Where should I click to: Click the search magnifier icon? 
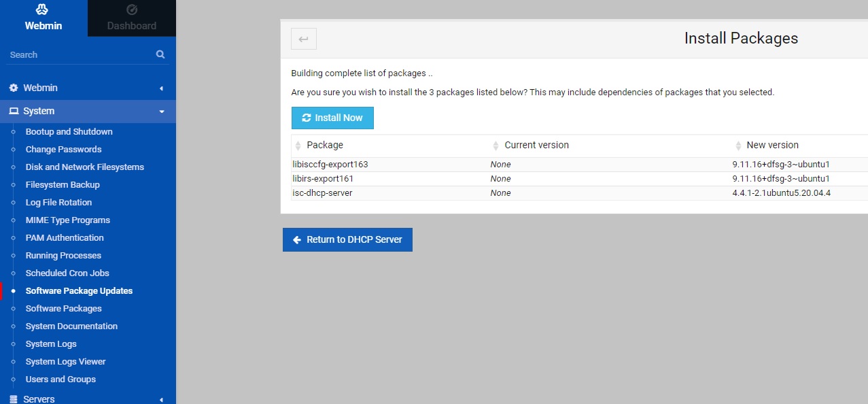coord(160,54)
